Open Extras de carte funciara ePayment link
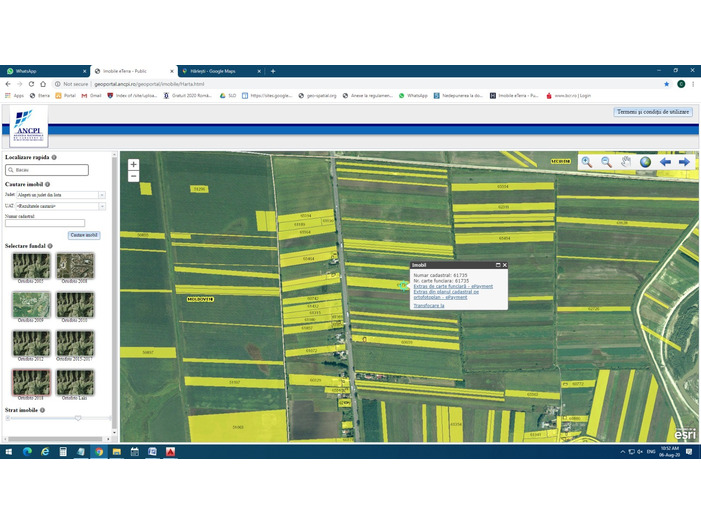The width and height of the screenshot is (701, 526). (452, 286)
